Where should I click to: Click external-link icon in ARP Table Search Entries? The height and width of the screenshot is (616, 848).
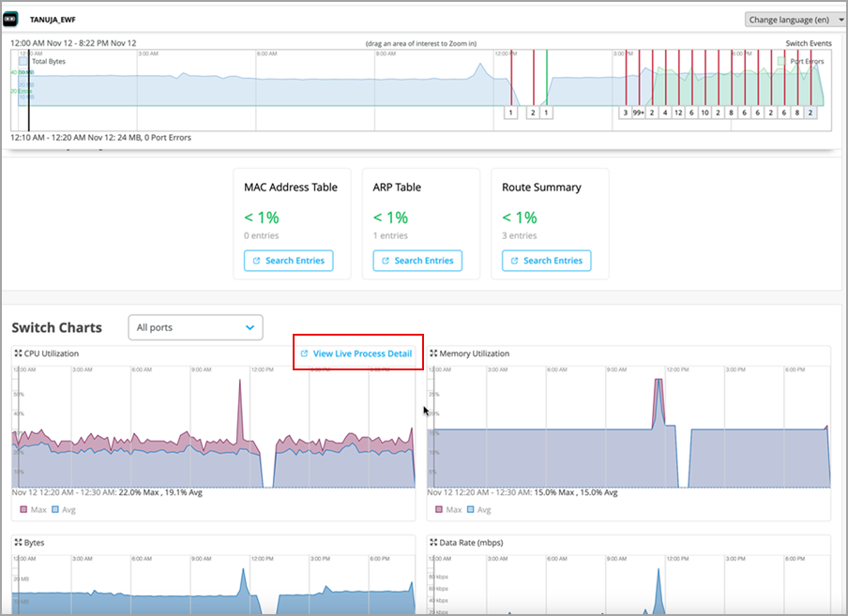click(385, 261)
